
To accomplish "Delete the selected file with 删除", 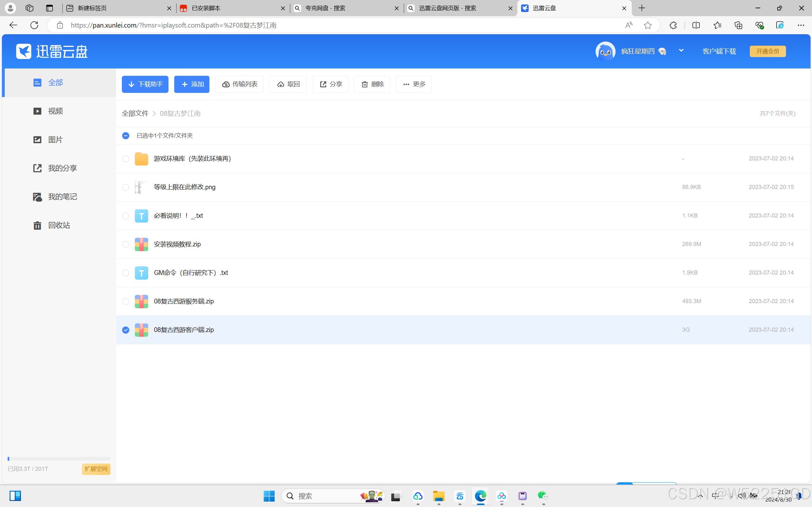I will coord(372,84).
